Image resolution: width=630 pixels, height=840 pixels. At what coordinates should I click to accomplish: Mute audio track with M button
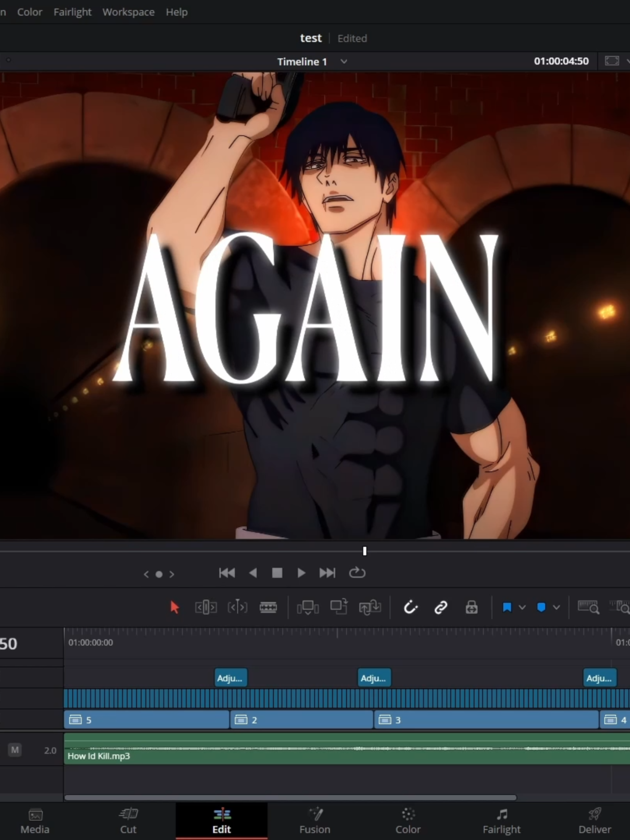click(15, 750)
